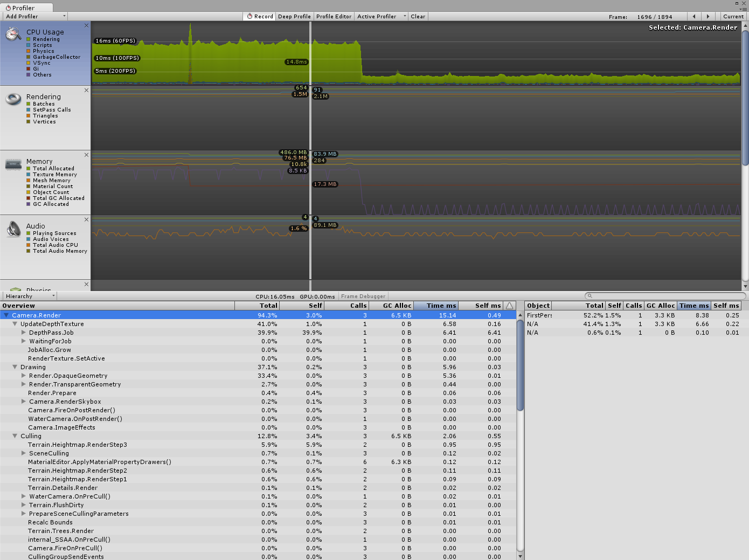
Task: Toggle the SetPass Calls series swatch
Action: [x=28, y=110]
